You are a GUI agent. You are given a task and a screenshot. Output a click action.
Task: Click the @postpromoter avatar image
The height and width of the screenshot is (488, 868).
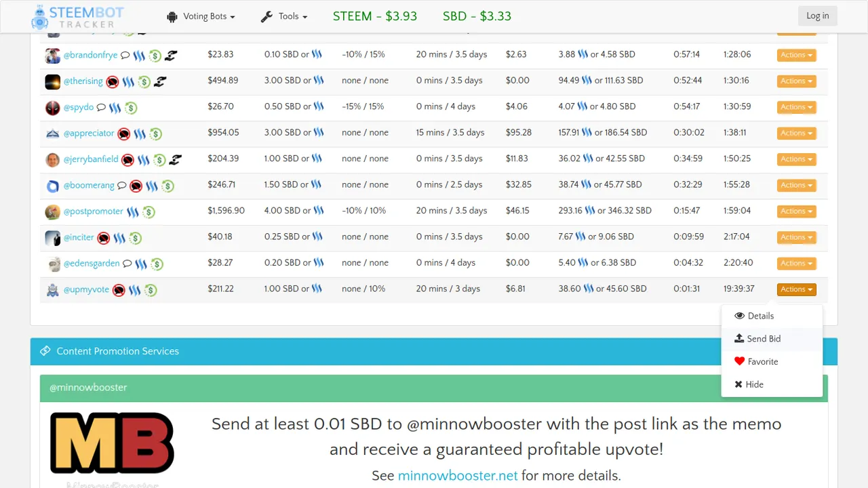53,211
